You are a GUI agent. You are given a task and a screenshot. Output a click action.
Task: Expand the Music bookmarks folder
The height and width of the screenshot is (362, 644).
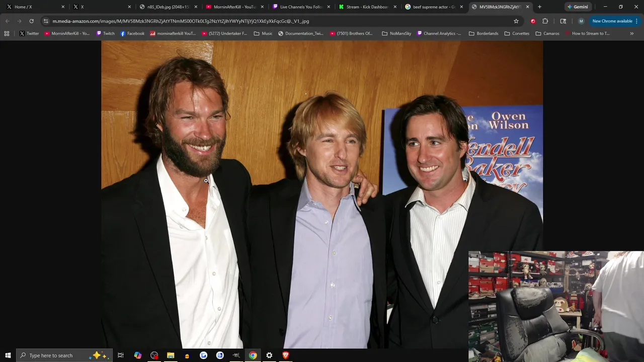(263, 34)
